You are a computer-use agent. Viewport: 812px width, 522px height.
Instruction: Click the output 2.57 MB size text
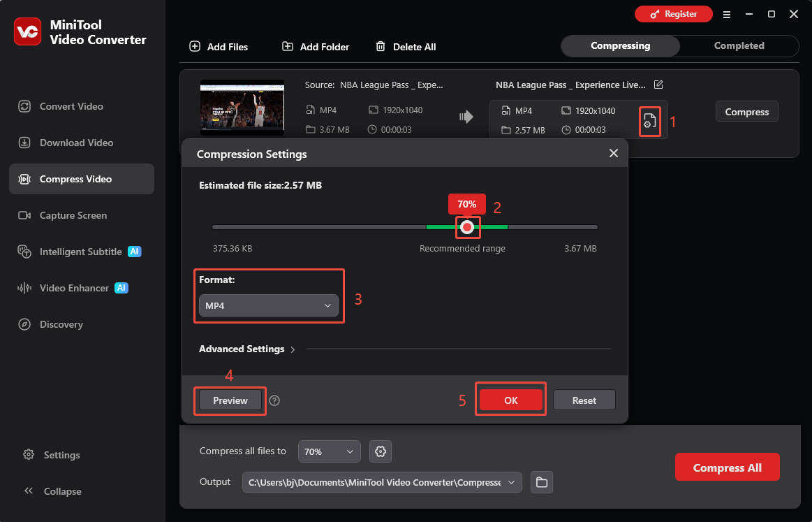point(530,130)
